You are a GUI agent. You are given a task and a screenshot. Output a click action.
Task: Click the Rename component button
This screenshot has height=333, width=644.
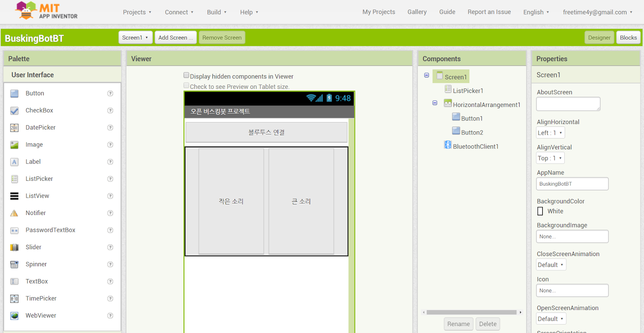458,324
